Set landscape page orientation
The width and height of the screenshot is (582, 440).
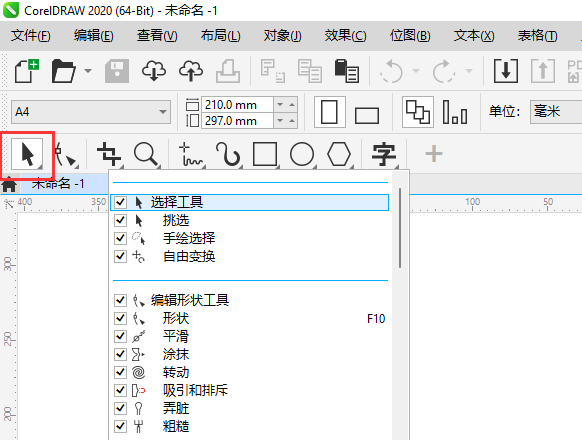(x=367, y=115)
